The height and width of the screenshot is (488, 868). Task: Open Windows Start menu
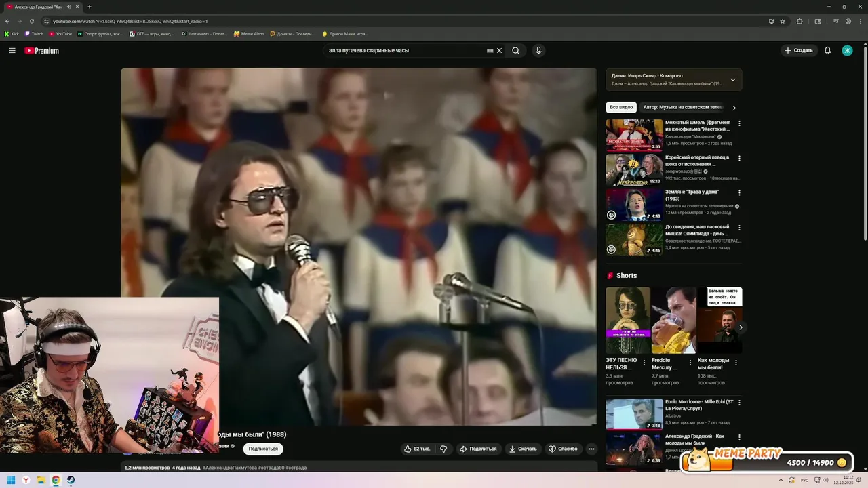(11, 481)
